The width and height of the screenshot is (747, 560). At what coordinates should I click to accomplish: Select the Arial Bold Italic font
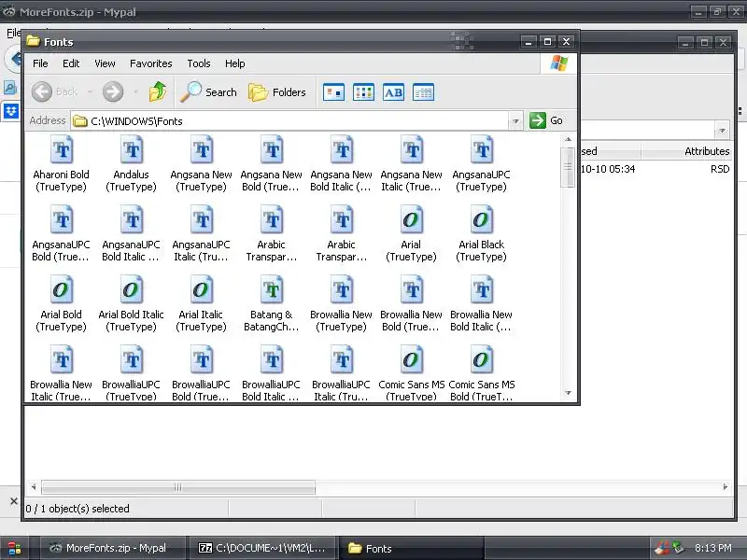pyautogui.click(x=132, y=289)
